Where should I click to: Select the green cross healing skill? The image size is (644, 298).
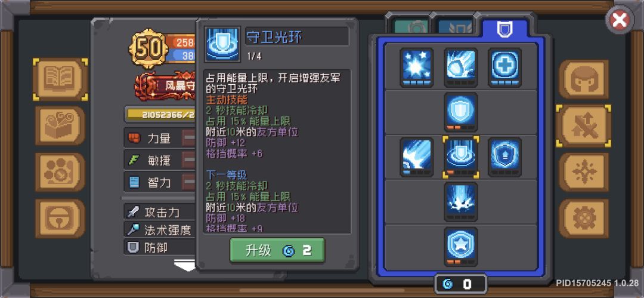tap(504, 67)
